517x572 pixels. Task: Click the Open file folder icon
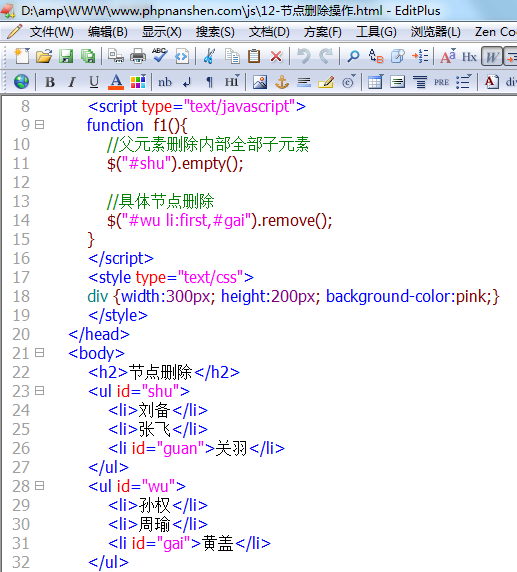pyautogui.click(x=44, y=57)
